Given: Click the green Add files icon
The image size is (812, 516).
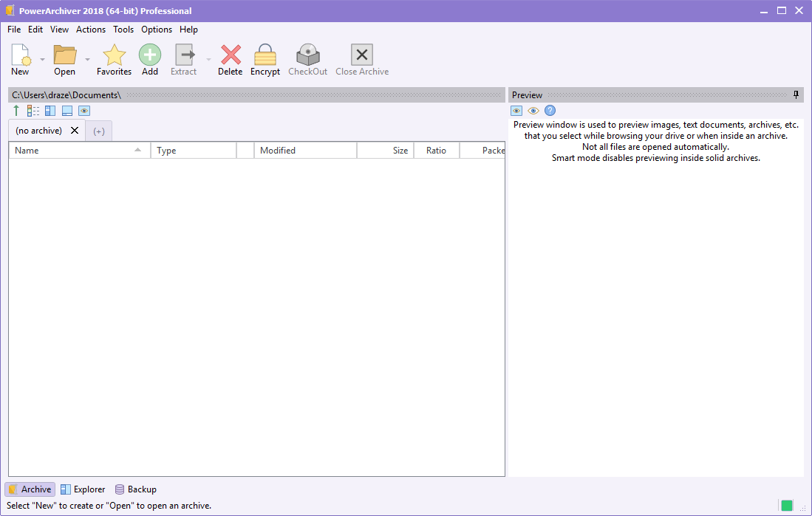Looking at the screenshot, I should pyautogui.click(x=150, y=56).
